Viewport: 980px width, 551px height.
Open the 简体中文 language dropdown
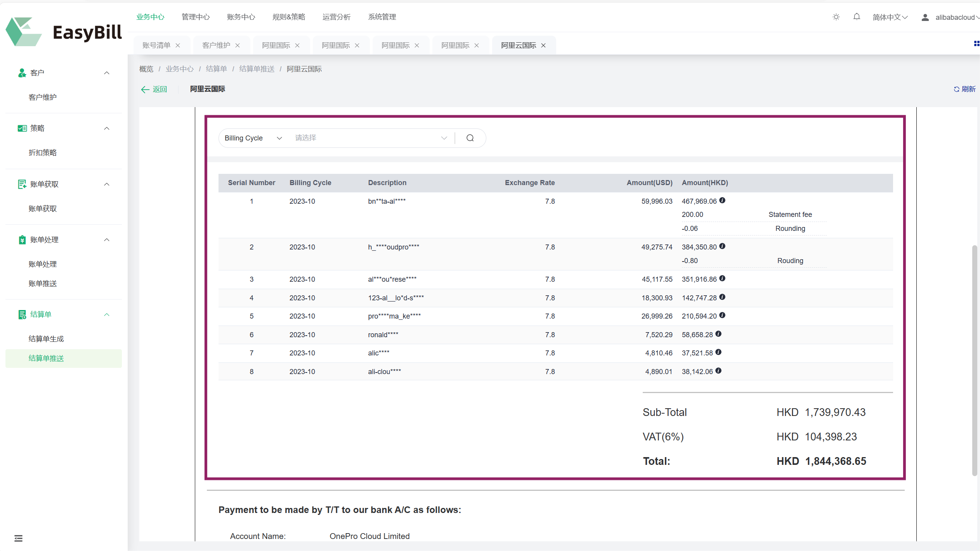coord(890,17)
